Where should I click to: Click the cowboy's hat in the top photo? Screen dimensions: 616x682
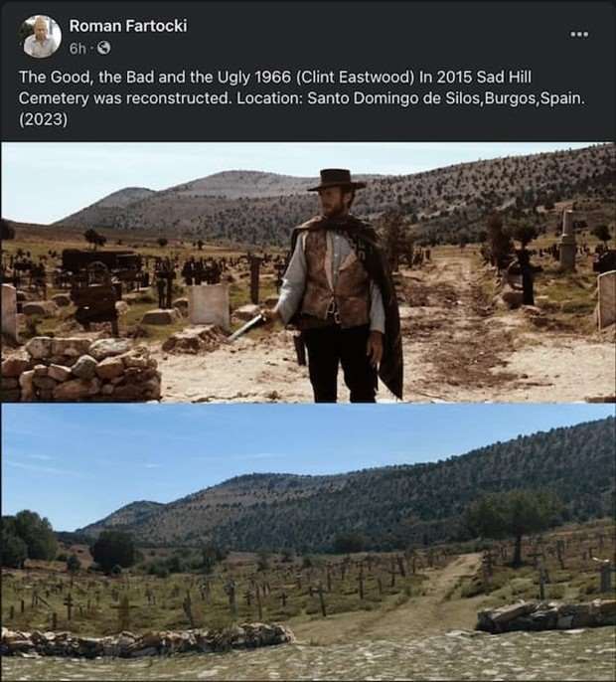[x=337, y=180]
